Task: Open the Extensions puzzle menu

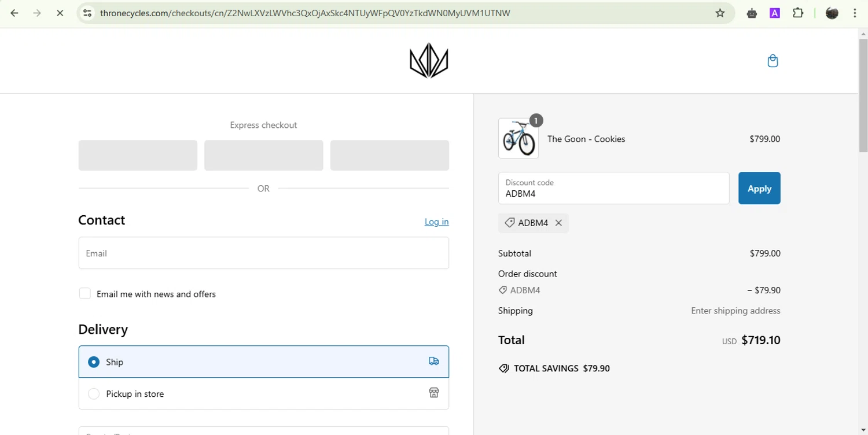Action: [x=798, y=13]
